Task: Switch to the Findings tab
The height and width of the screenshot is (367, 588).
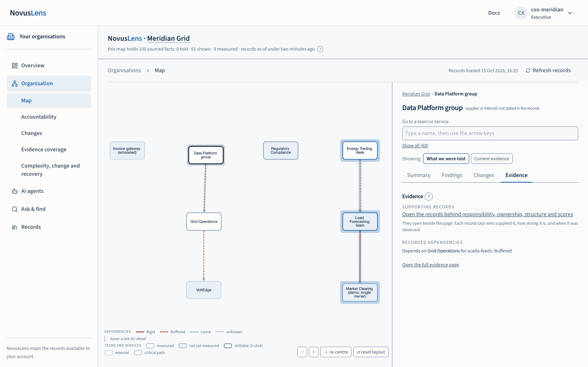Action: click(452, 175)
